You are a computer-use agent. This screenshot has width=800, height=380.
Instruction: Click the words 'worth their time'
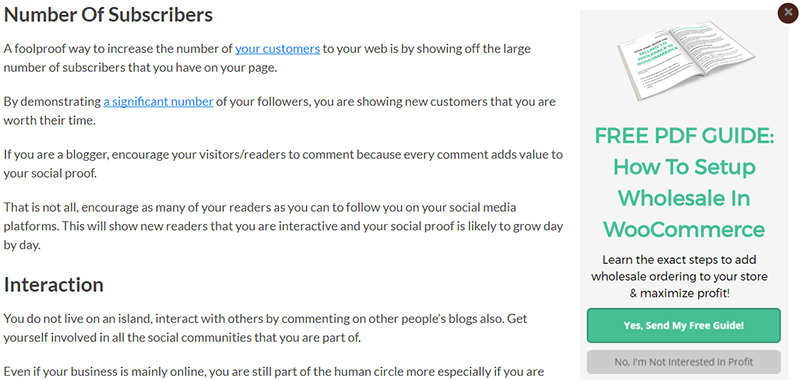49,120
